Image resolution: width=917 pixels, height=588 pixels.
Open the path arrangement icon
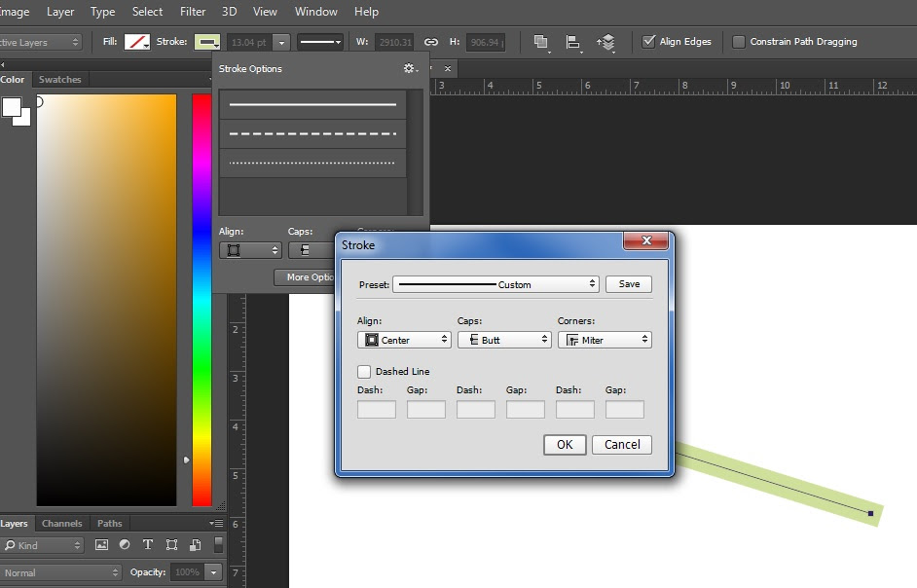pyautogui.click(x=606, y=43)
